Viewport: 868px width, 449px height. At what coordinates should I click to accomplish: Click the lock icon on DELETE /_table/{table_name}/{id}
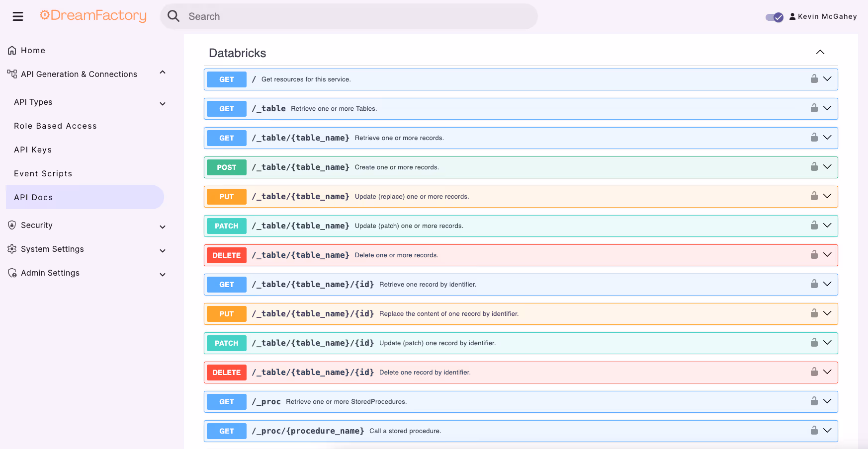(814, 372)
